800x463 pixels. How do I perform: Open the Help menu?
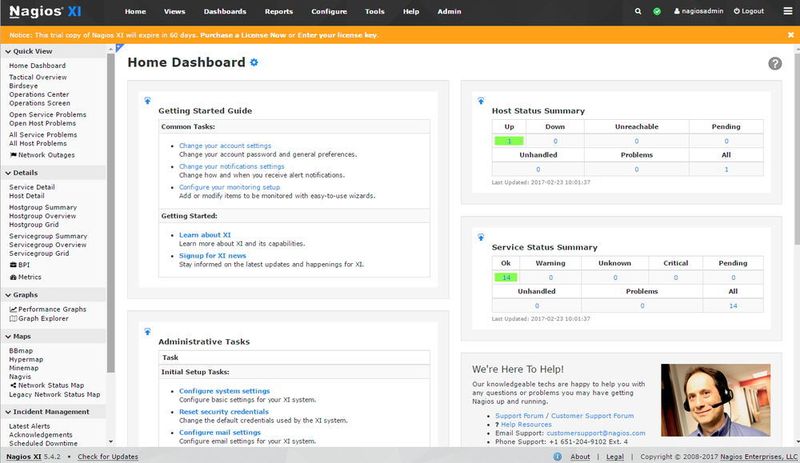coord(411,11)
